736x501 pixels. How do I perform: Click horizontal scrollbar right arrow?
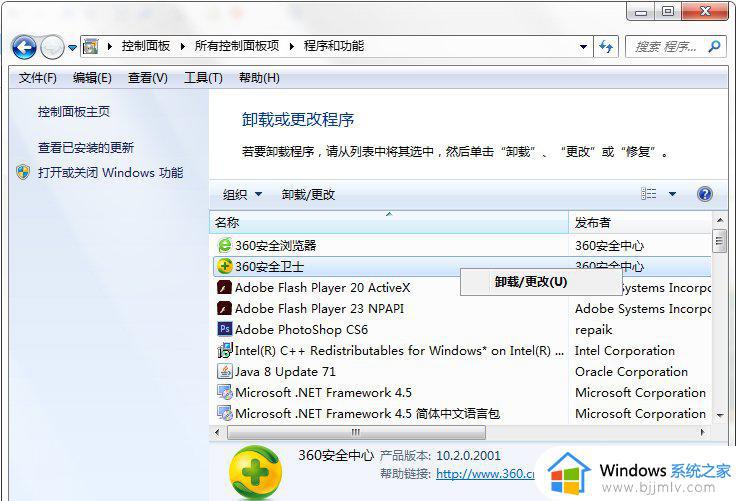[703, 432]
